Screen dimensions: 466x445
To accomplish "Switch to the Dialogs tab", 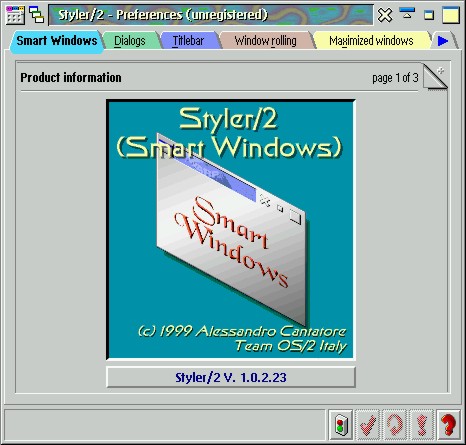I will (x=130, y=41).
